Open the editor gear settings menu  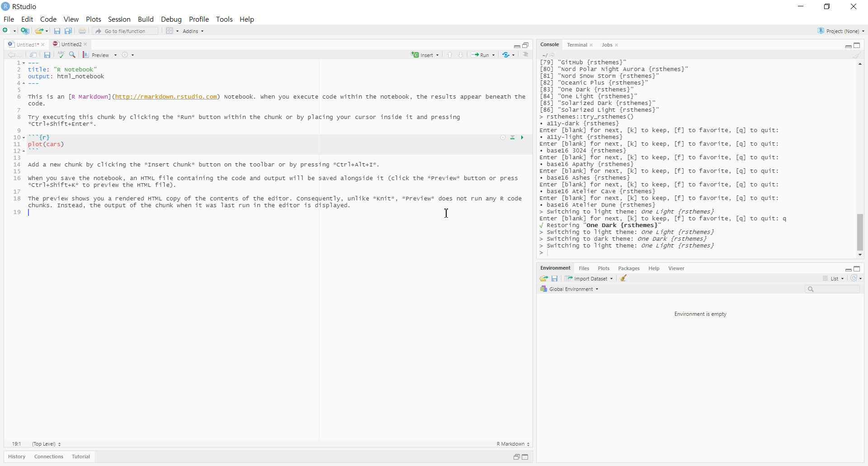(x=128, y=55)
